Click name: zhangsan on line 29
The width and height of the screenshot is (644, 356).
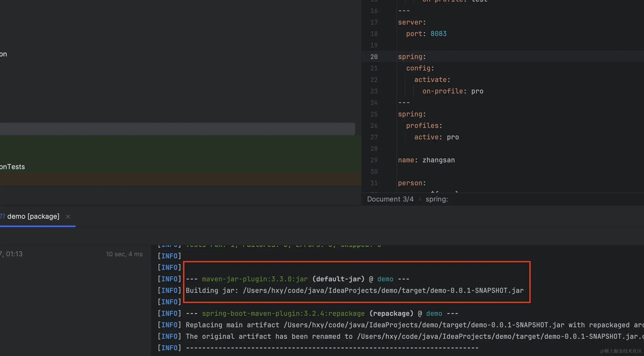click(x=426, y=160)
